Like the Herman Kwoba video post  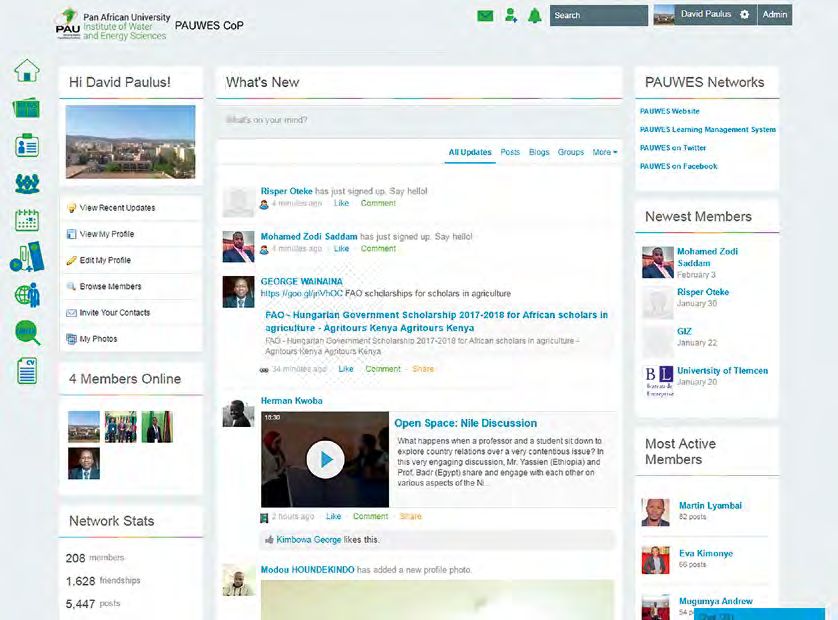tap(333, 516)
